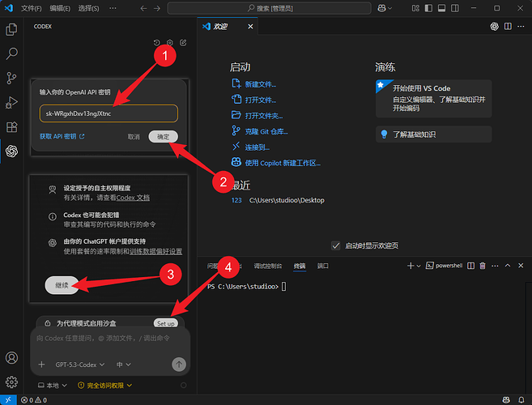Screen dimensions: 532x405
Task: Open new terminal profile dropdown arrow
Action: pyautogui.click(x=419, y=266)
